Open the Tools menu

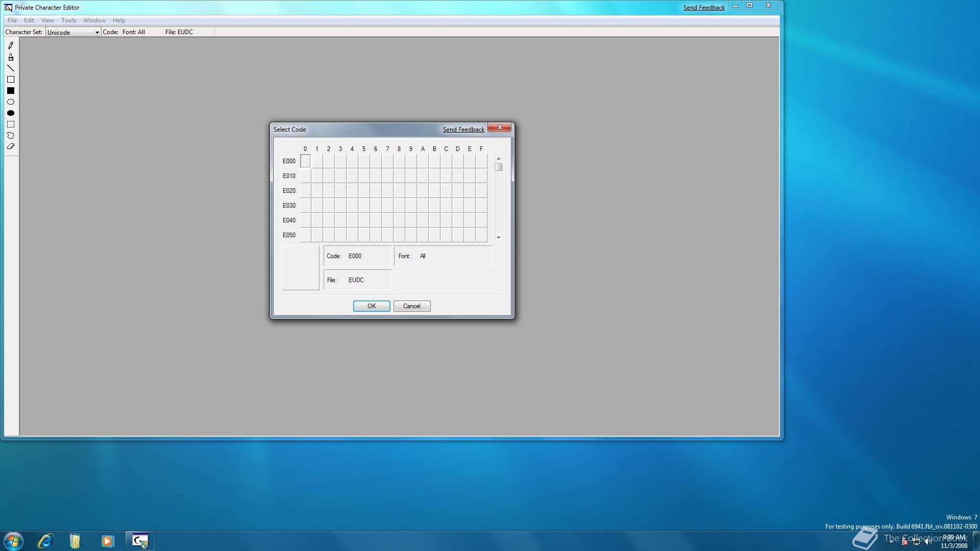point(68,20)
